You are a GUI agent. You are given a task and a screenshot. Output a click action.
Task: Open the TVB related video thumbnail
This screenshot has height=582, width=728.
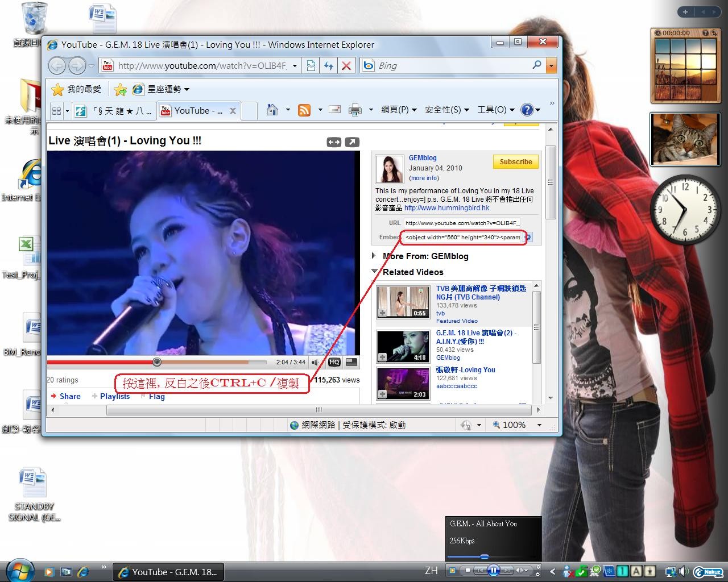pos(403,302)
